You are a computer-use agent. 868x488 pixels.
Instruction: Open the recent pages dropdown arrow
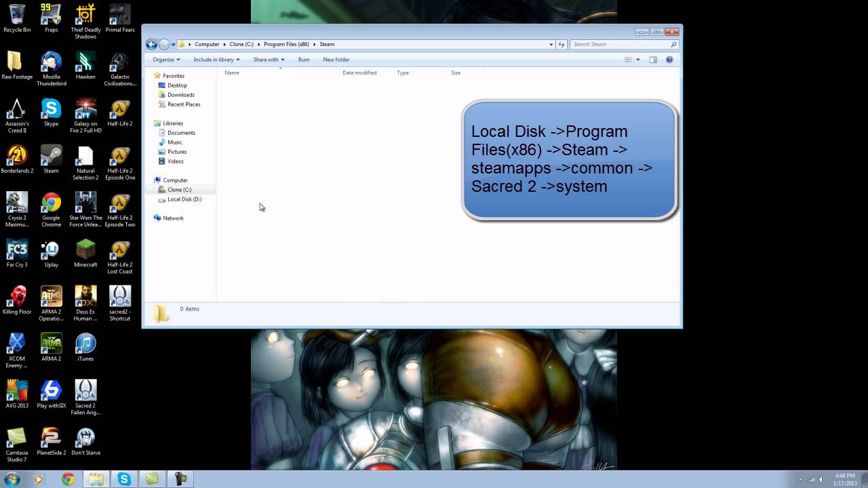pos(173,44)
